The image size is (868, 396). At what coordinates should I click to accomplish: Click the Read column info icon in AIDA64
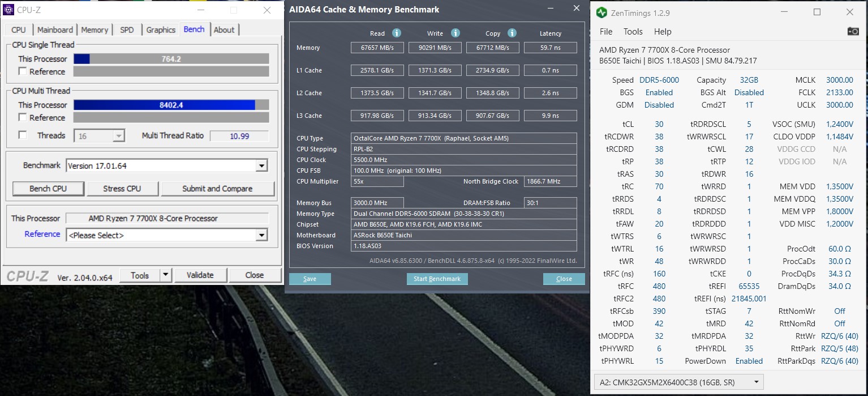(x=397, y=33)
